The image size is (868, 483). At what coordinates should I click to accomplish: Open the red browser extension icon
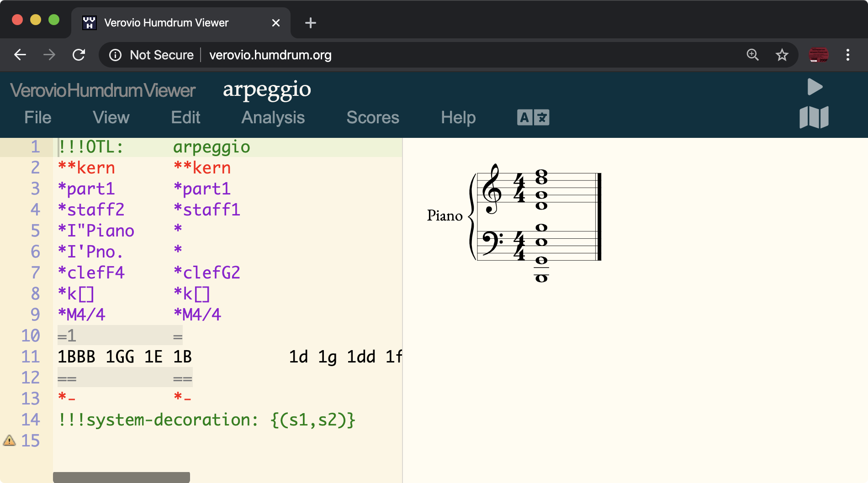(x=818, y=55)
